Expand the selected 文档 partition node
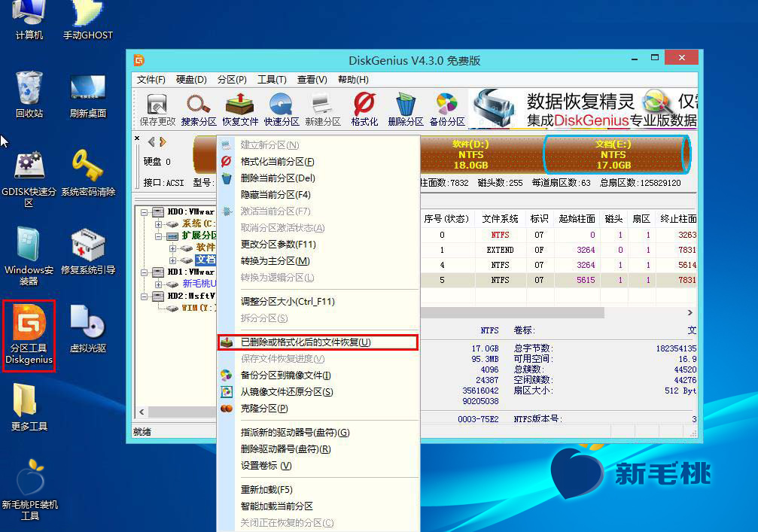This screenshot has width=758, height=532. pos(172,260)
